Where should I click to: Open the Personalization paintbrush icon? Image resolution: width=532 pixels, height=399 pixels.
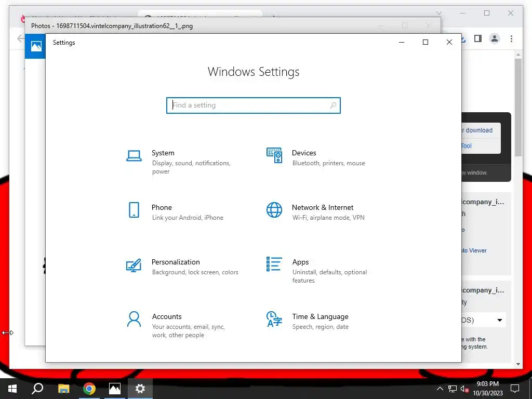[134, 265]
